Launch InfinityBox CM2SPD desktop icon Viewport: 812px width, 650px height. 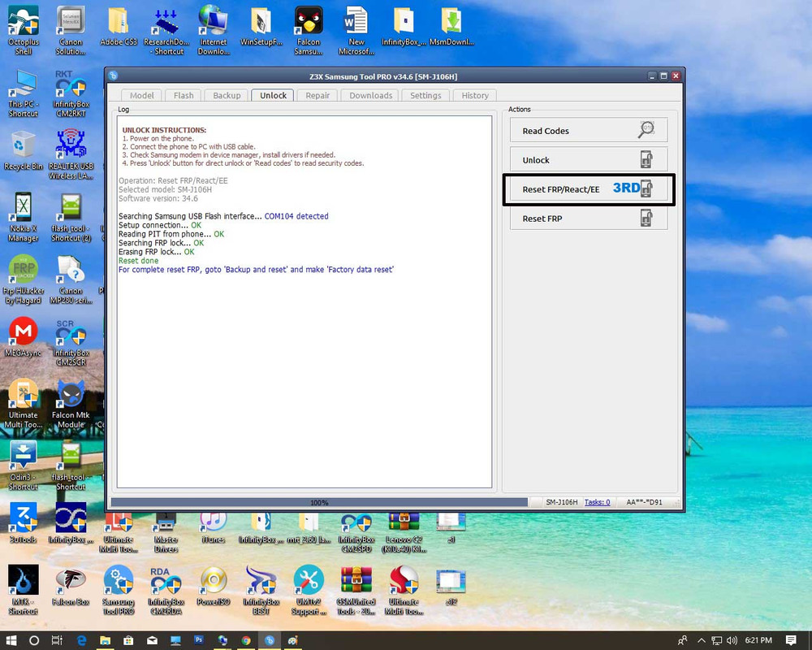[356, 532]
